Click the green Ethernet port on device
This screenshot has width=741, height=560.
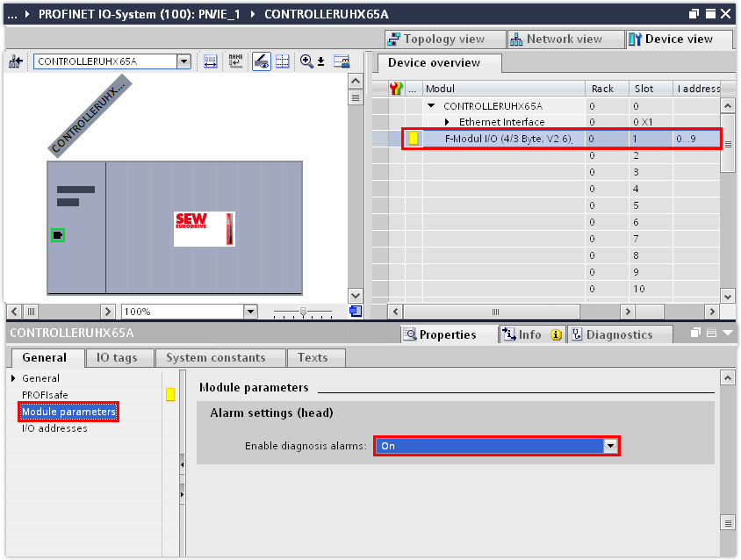[58, 234]
